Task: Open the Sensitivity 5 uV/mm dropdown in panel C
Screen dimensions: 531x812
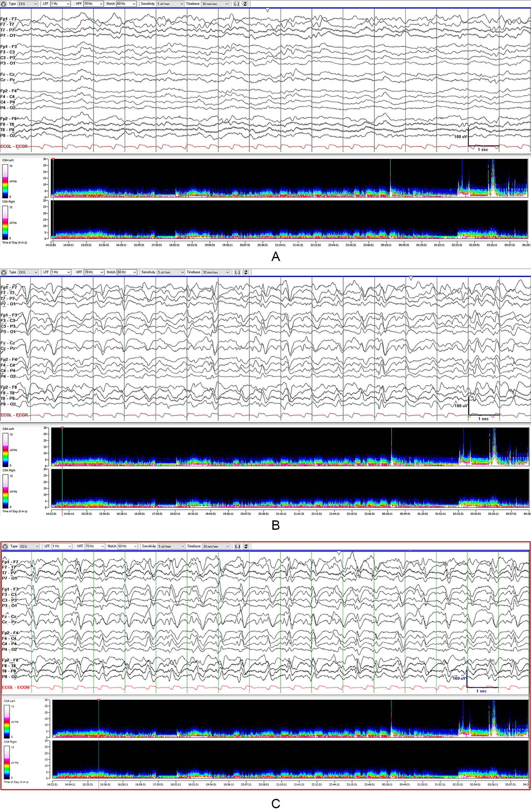Action: [x=171, y=546]
